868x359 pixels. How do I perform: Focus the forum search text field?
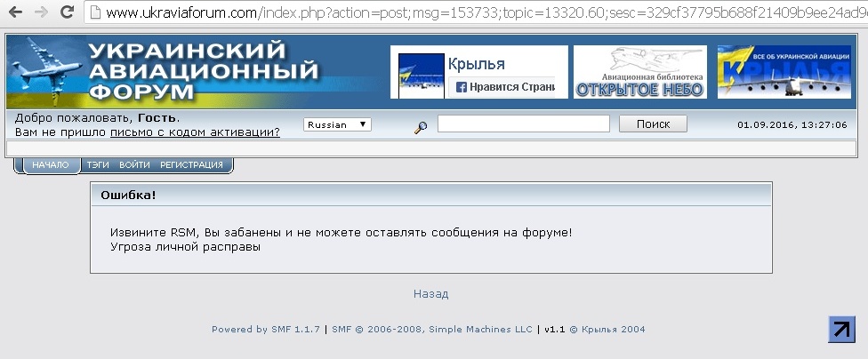point(523,124)
